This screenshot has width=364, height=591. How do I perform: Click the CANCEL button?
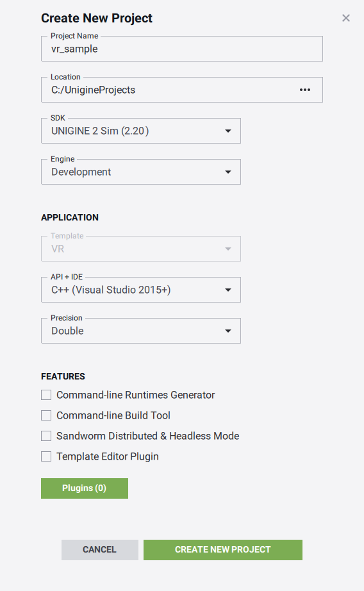click(x=100, y=550)
